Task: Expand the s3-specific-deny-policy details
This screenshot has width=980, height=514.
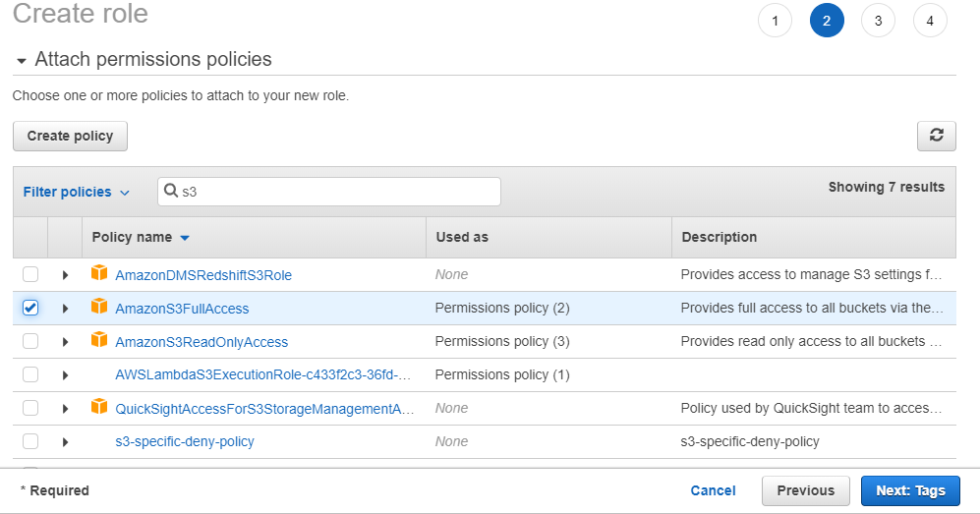Action: [x=65, y=442]
